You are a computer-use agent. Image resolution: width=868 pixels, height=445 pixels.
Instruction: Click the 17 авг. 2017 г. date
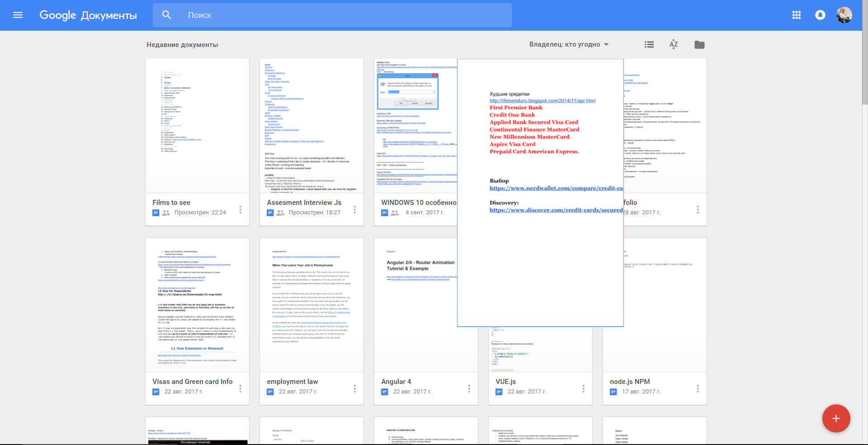[x=642, y=392]
